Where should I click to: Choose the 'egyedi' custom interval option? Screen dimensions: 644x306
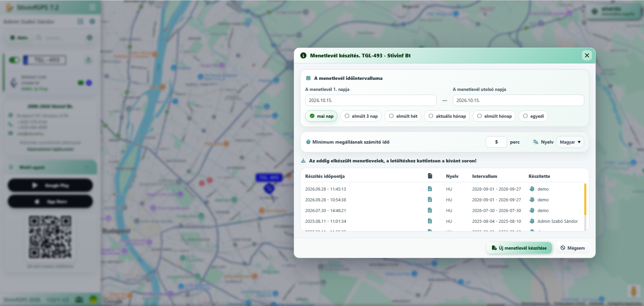(x=533, y=116)
